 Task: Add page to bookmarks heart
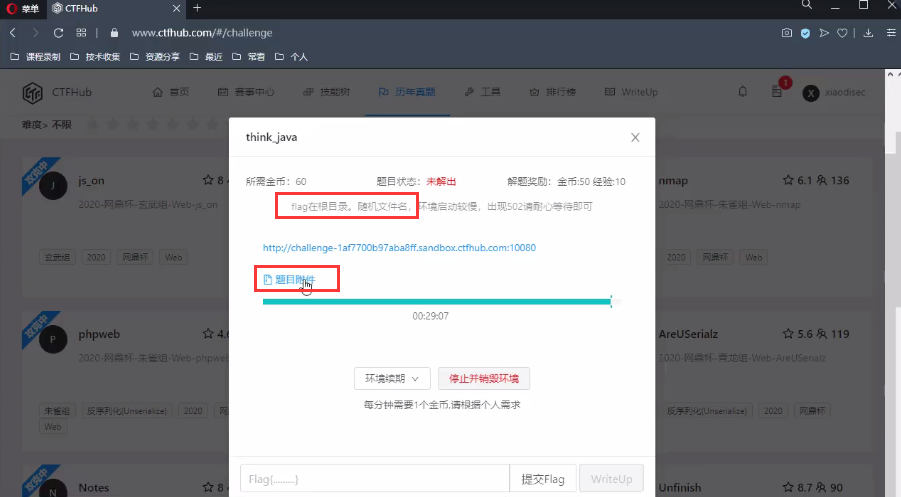point(842,33)
